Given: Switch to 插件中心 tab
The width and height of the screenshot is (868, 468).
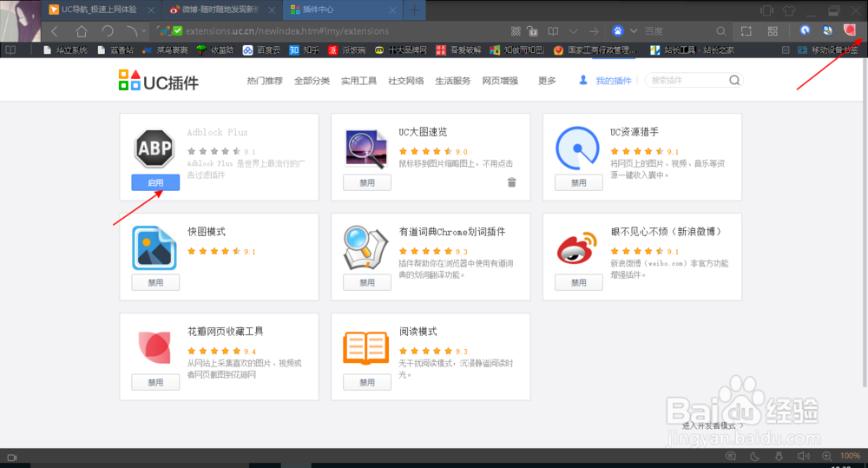Looking at the screenshot, I should [x=343, y=10].
